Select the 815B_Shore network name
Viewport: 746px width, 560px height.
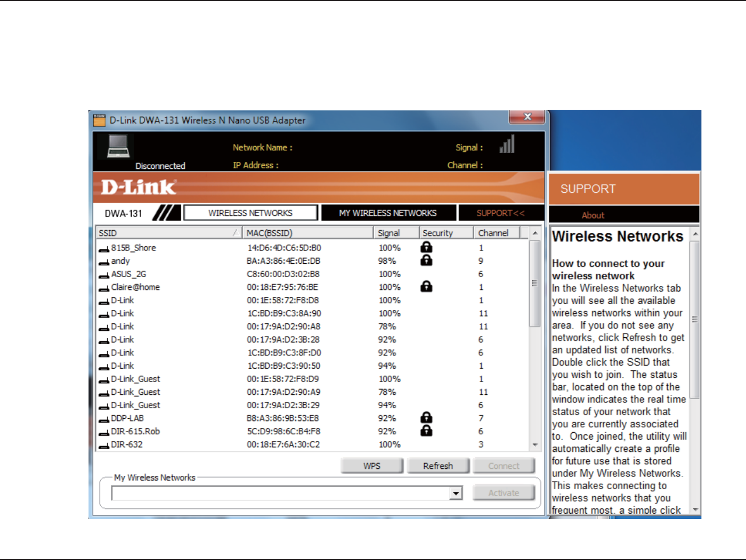click(134, 248)
